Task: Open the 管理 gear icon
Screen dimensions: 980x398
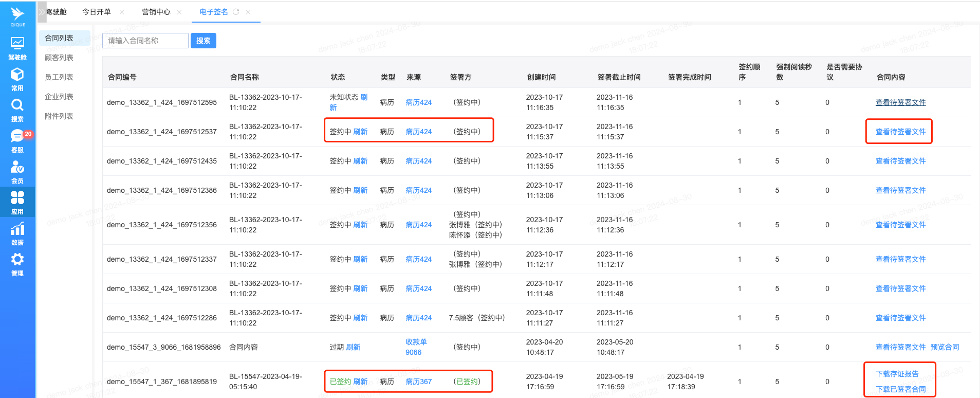Action: pos(17,260)
